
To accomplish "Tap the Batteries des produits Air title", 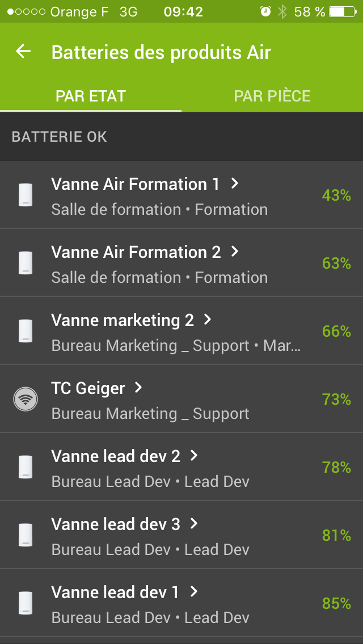I will coord(161,52).
